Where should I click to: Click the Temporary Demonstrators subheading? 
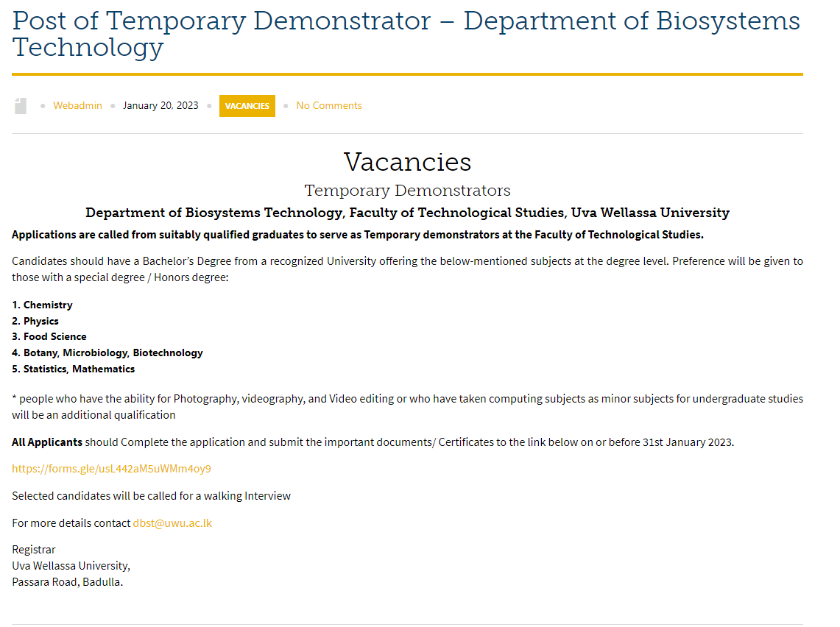coord(407,191)
